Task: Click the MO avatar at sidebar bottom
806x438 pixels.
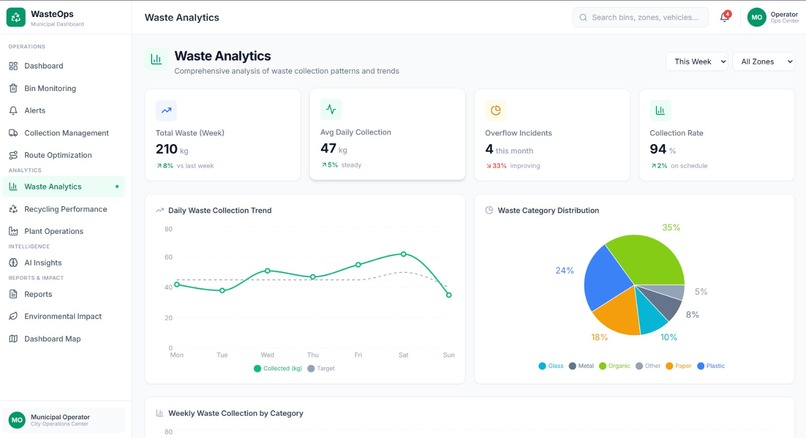Action: (x=17, y=420)
